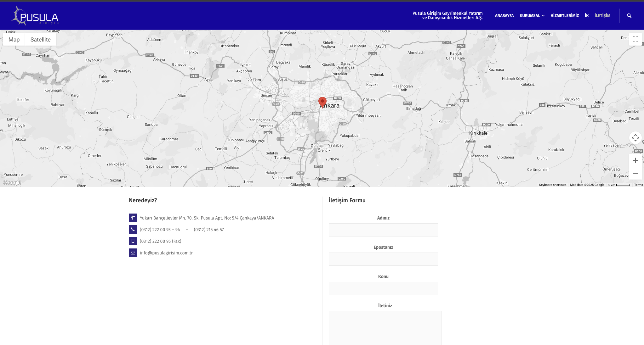The height and width of the screenshot is (345, 644).
Task: Click the search magnifier icon in header
Action: coord(629,16)
